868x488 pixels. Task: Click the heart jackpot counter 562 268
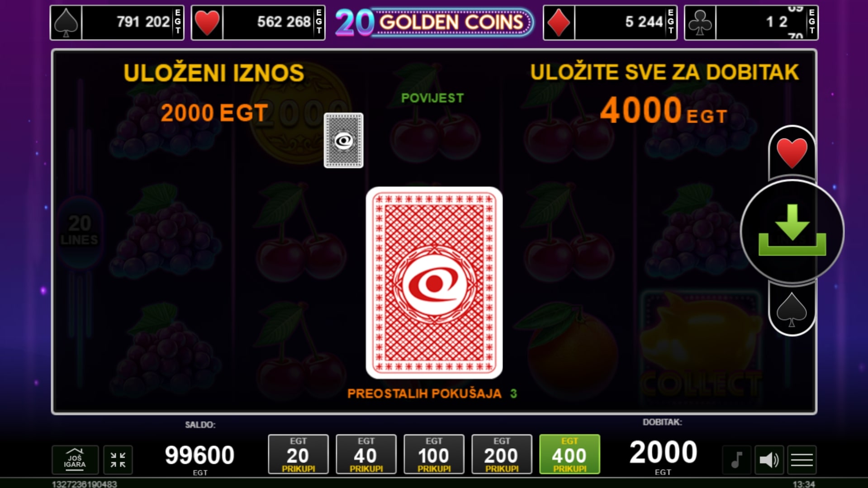click(258, 22)
